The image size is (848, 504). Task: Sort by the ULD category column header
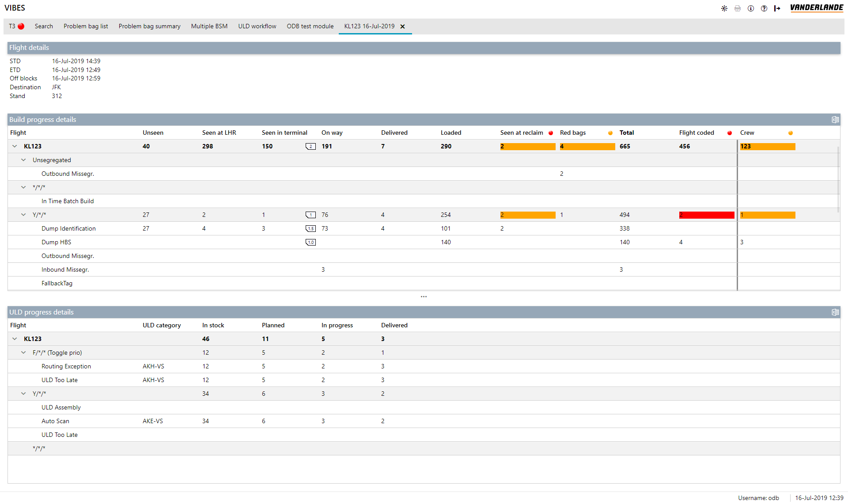coord(162,325)
